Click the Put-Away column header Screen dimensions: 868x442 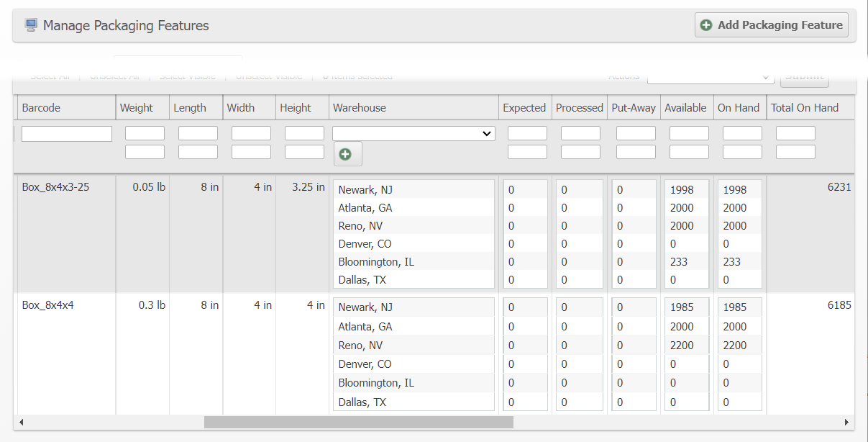(x=633, y=108)
